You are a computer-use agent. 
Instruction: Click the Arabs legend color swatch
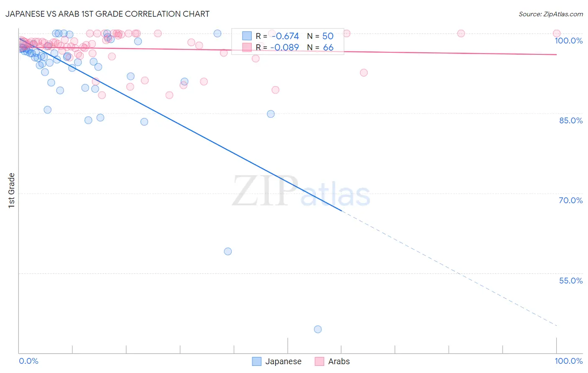320,361
